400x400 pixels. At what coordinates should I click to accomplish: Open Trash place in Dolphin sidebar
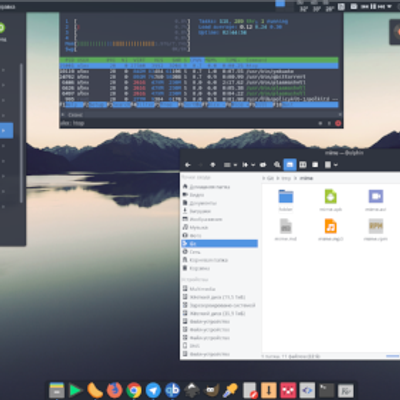(219, 268)
